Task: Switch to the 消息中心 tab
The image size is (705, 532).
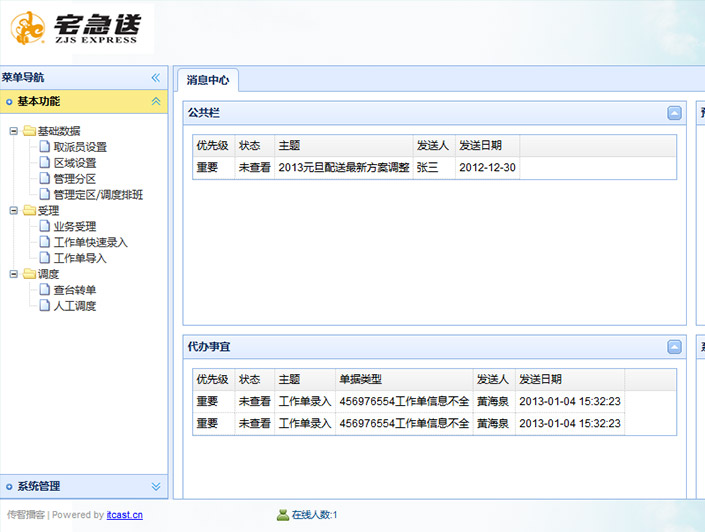Action: (208, 80)
